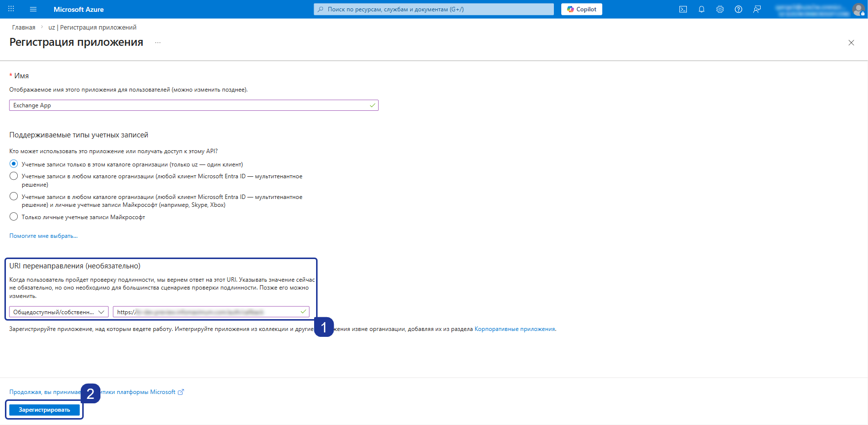Open the Microsoft platform policies link
868x425 pixels.
pos(96,392)
